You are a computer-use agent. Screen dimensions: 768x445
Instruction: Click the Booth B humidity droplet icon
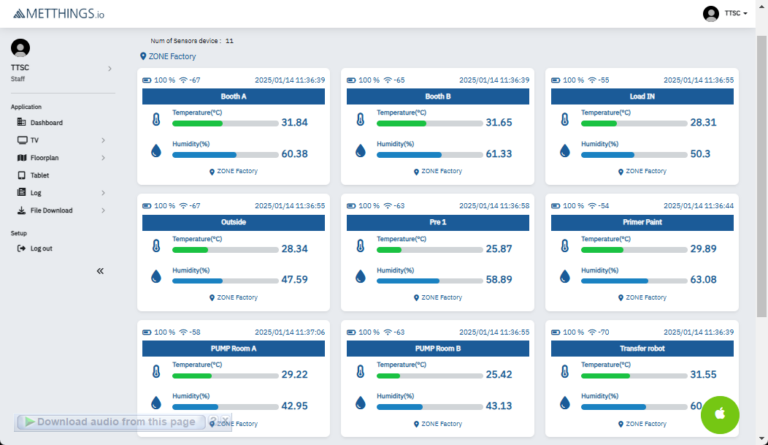(x=360, y=151)
